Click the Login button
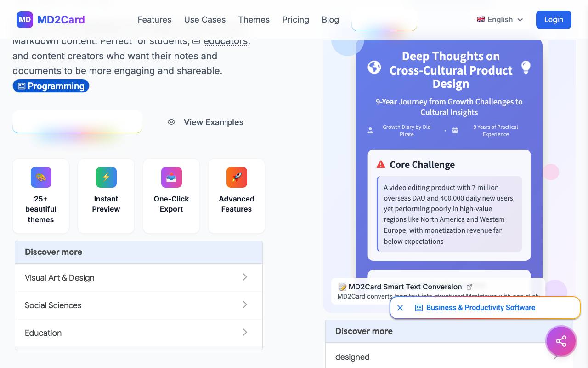 click(554, 20)
